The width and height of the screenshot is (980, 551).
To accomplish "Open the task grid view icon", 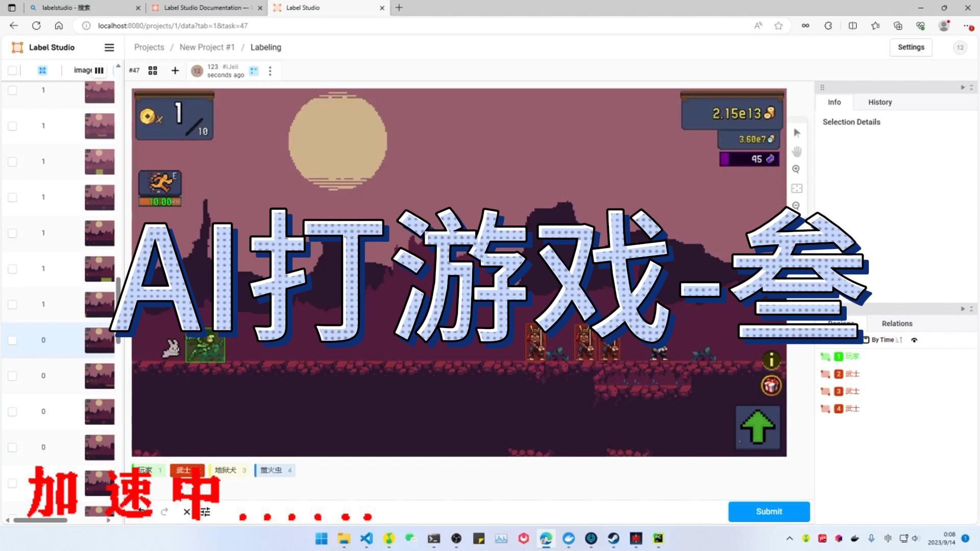I will [153, 70].
